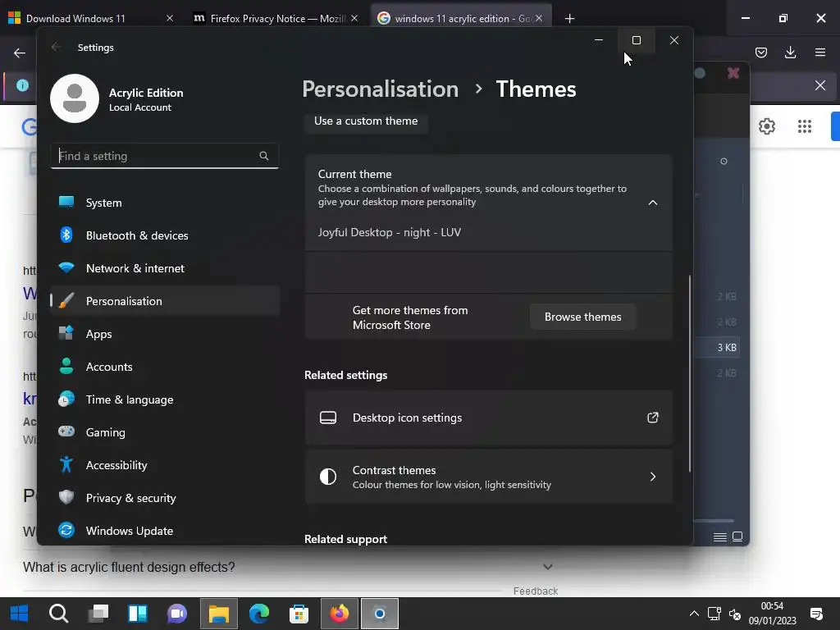Open taskbar Search
This screenshot has width=840, height=630.
coord(58,614)
